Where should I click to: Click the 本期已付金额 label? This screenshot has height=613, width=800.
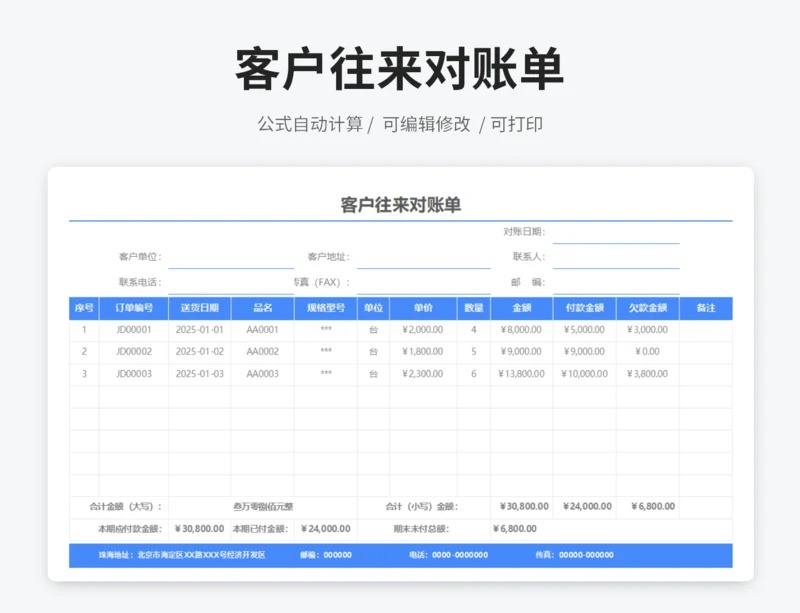261,529
